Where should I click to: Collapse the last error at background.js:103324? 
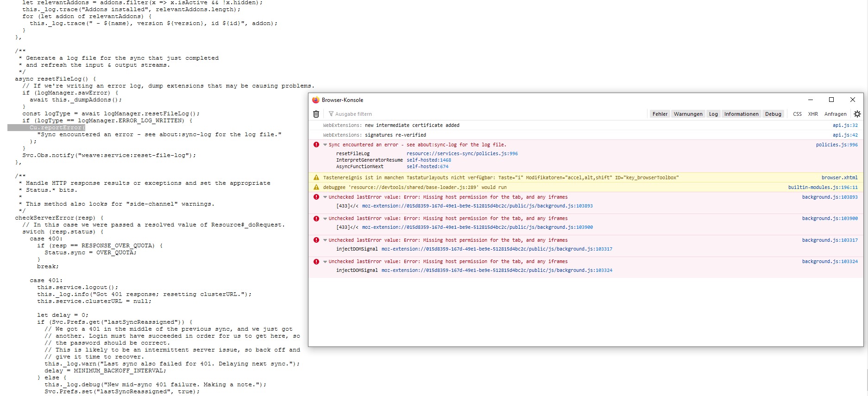pos(325,262)
